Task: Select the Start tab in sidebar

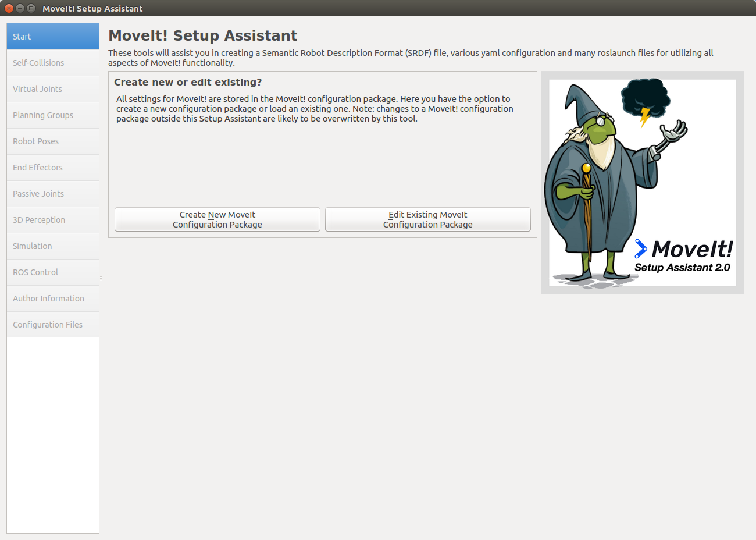Action: tap(53, 37)
